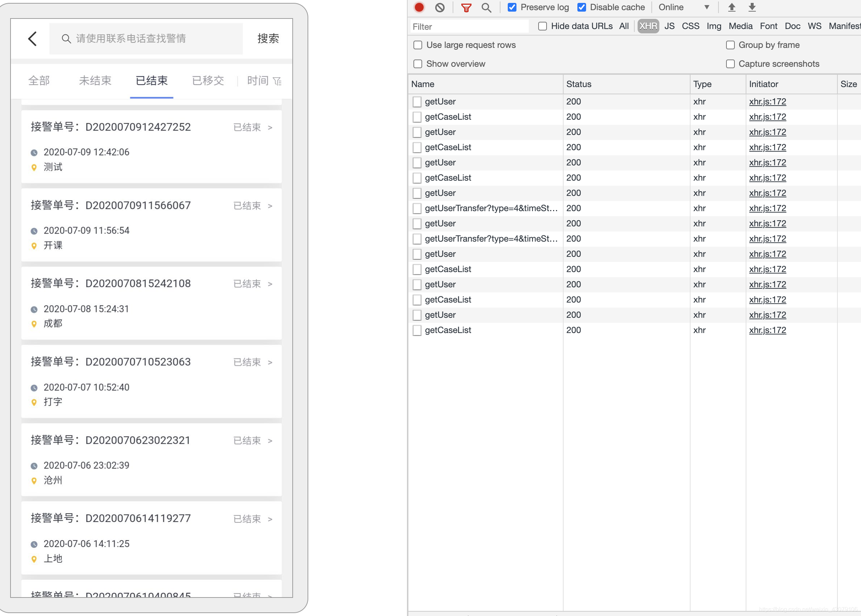The width and height of the screenshot is (861, 616).
Task: Open case card with address 开课
Action: tap(152, 225)
